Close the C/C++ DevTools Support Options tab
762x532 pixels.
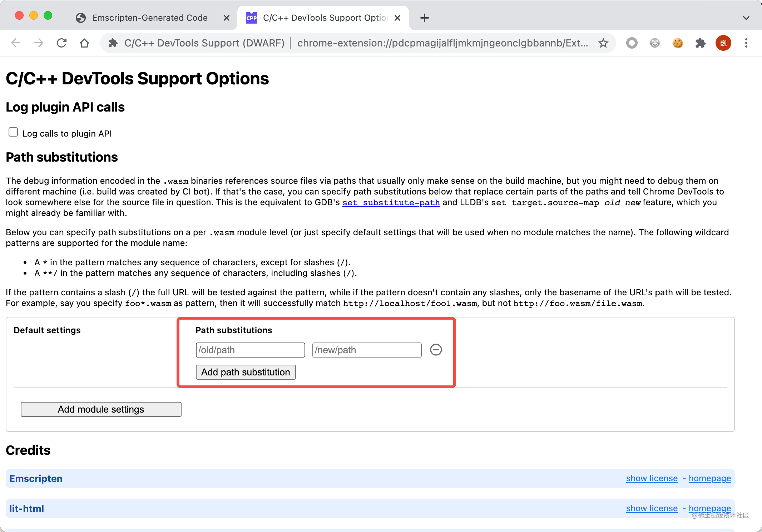tap(397, 18)
